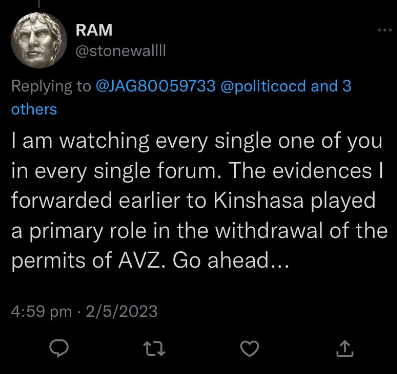Open the @politicocd mention link
397x374 pixels.
[263, 86]
